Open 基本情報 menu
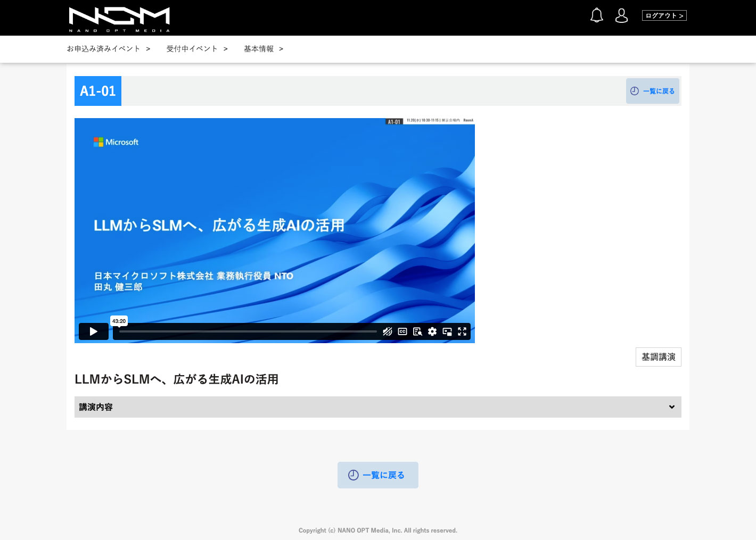Image resolution: width=756 pixels, height=540 pixels. click(x=263, y=49)
